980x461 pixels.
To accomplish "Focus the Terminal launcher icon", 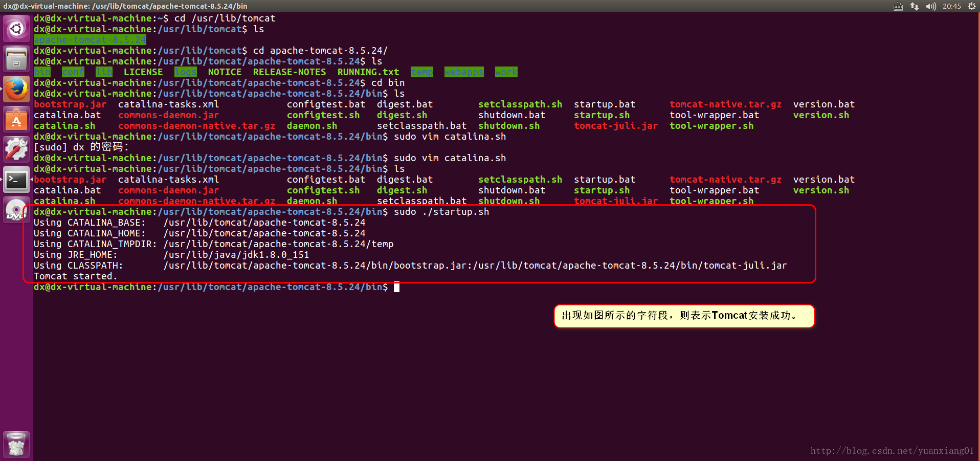I will 16,180.
